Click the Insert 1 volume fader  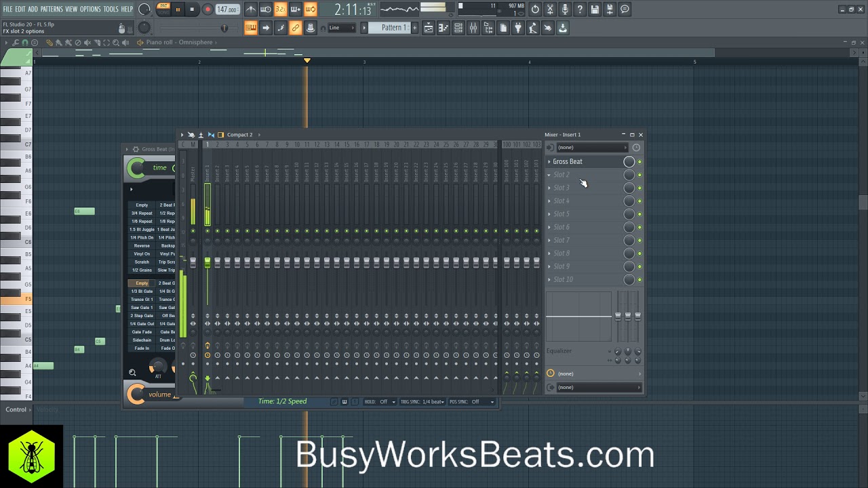[208, 262]
